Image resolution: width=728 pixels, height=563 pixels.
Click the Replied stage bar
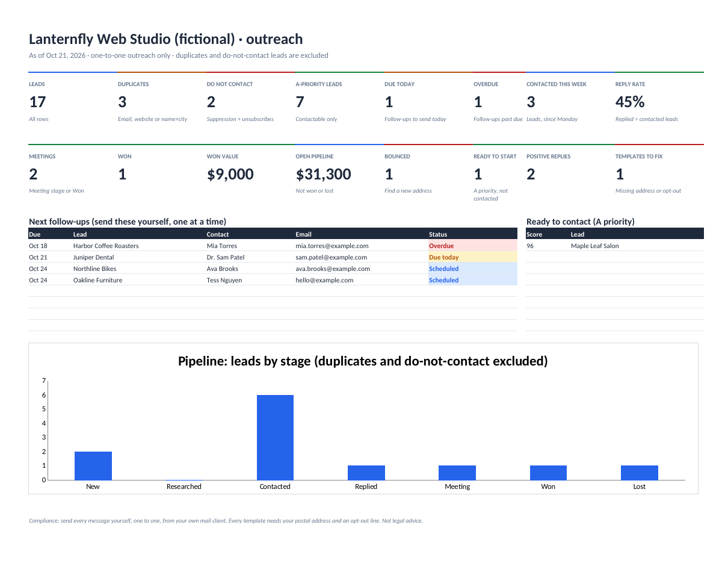[x=366, y=473]
